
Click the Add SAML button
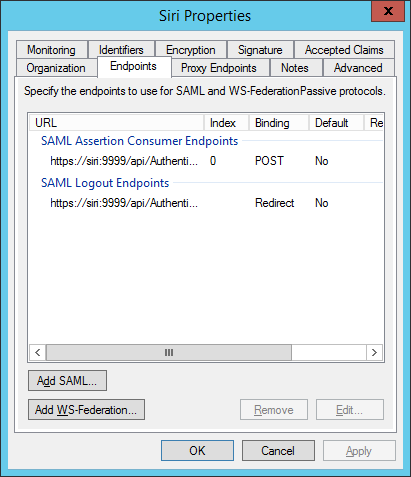(x=67, y=380)
